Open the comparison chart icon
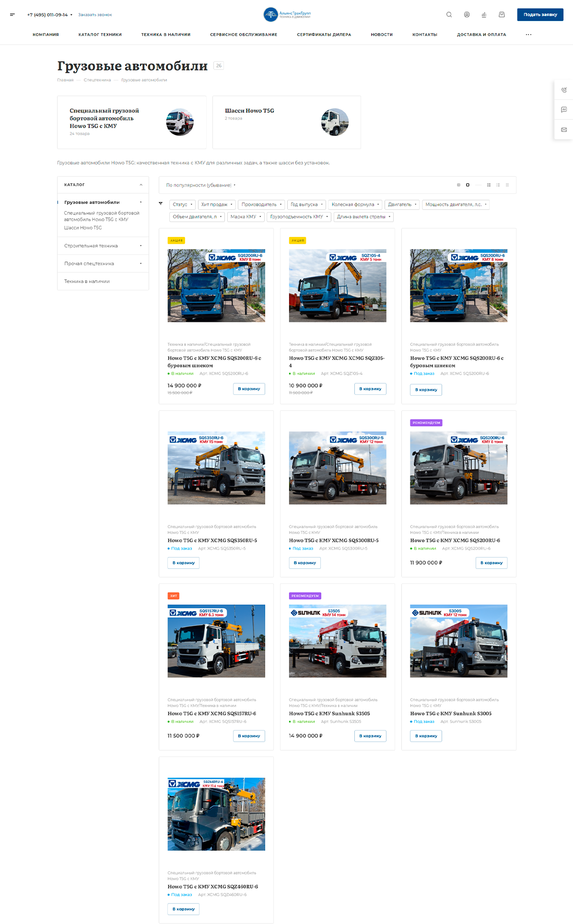Screen dimensions: 573x924 (x=484, y=15)
